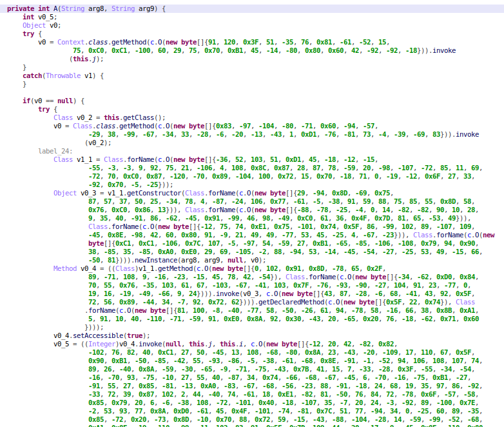This screenshot has height=427, width=504.
Task: Click 'this.j' inside the first invoke call
Action: [x=84, y=58]
